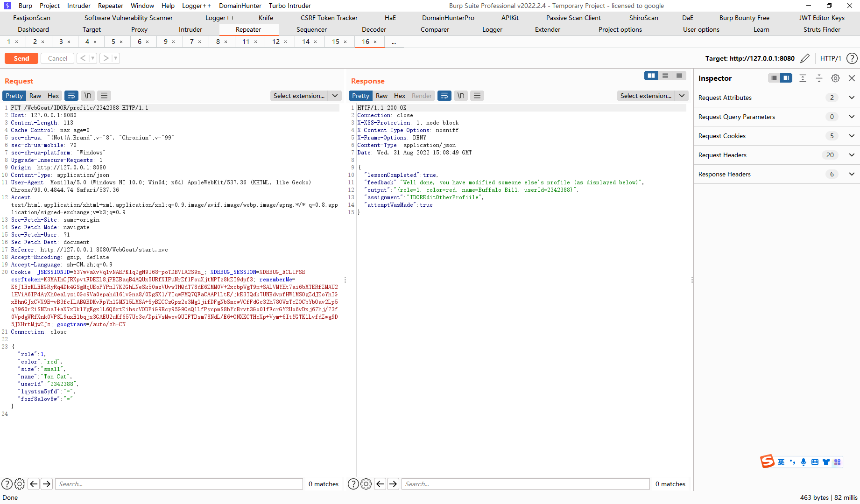This screenshot has height=504, width=860.
Task: Open the Project menu
Action: pos(49,6)
